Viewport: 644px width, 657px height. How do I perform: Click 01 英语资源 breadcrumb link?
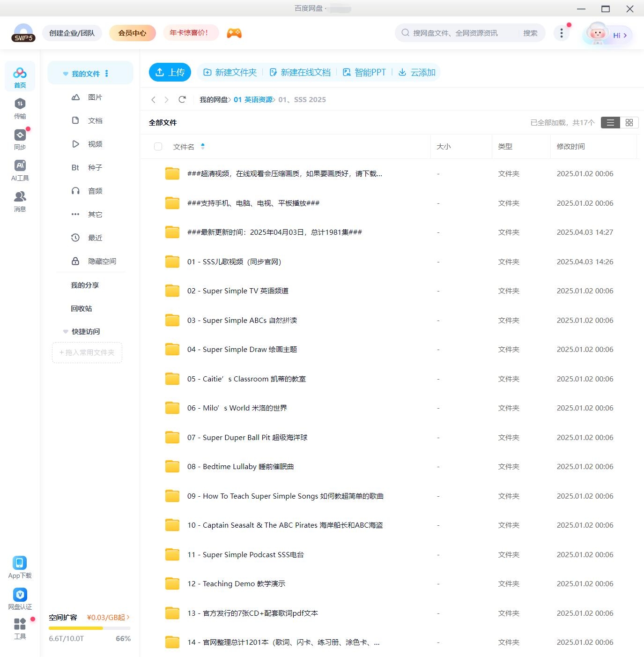[x=253, y=99]
